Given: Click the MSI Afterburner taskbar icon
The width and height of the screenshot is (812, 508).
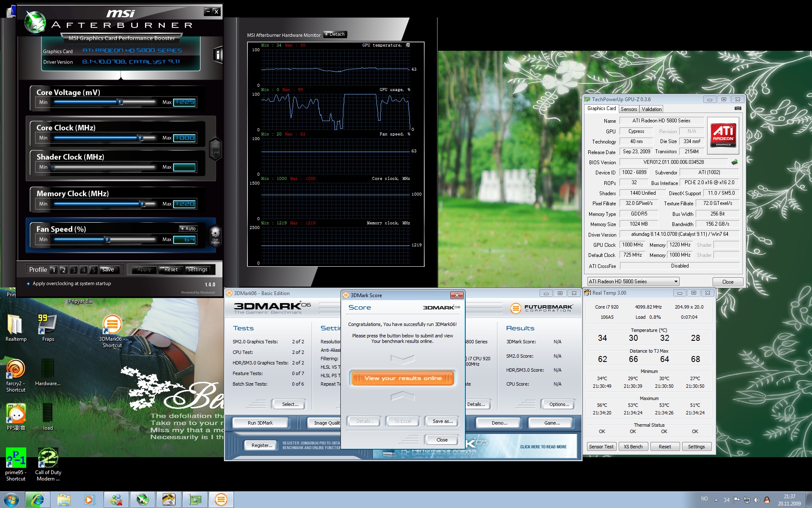Looking at the screenshot, I should pos(142,500).
